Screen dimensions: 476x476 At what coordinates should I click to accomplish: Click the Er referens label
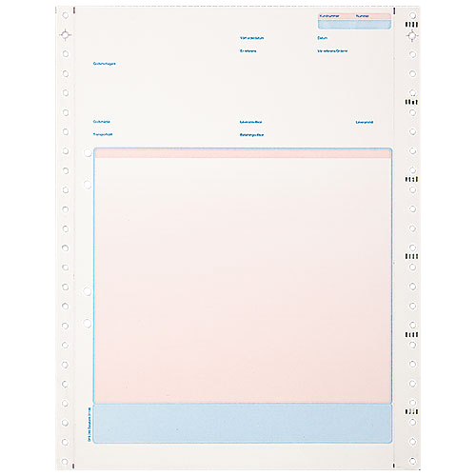point(248,51)
